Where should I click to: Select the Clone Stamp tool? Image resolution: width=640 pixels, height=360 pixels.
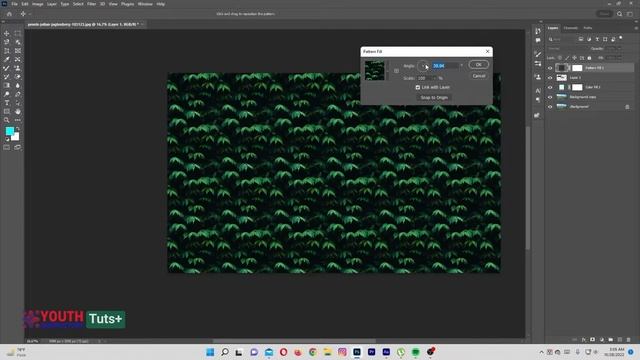tap(18, 68)
